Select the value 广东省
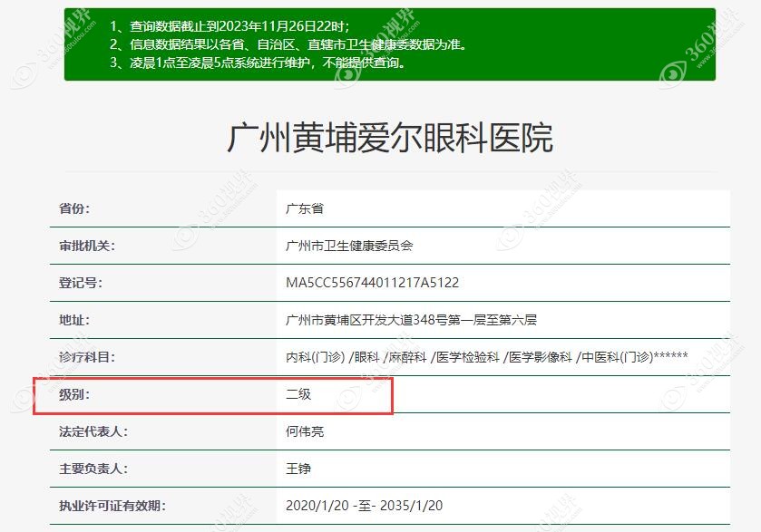The width and height of the screenshot is (761, 532). point(305,208)
